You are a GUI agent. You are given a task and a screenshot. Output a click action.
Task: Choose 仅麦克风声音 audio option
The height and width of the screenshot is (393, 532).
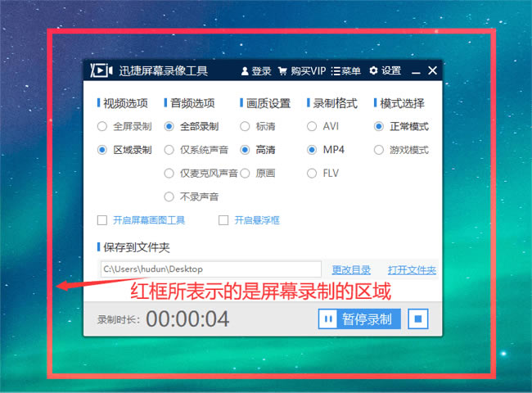click(169, 173)
